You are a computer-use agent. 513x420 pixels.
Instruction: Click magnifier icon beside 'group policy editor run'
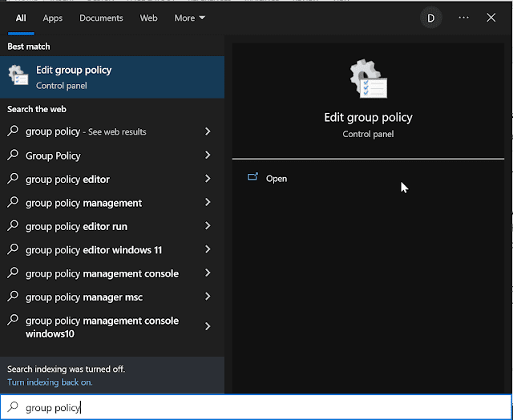tap(13, 225)
